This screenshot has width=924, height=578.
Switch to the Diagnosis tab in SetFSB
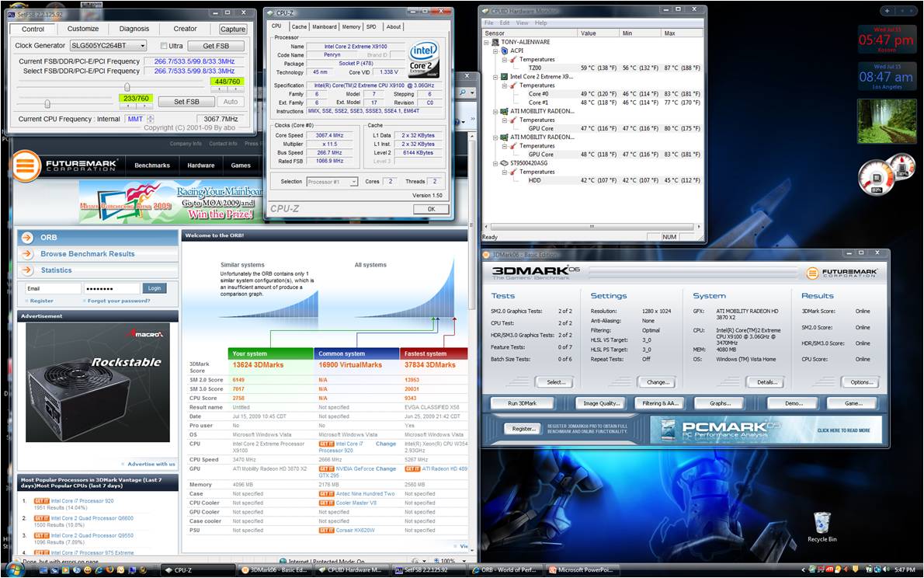tap(134, 28)
